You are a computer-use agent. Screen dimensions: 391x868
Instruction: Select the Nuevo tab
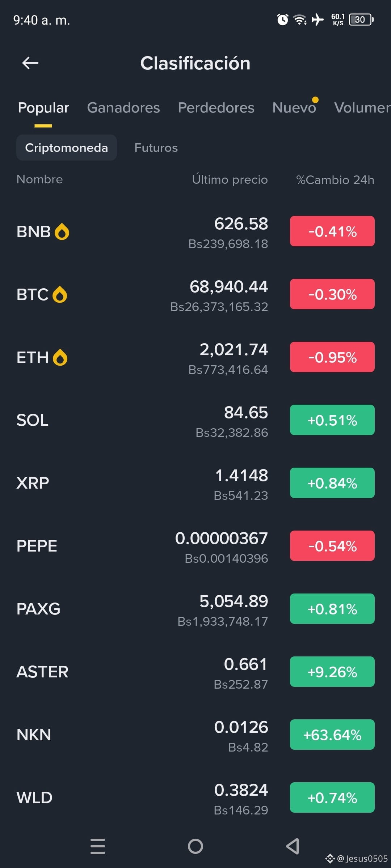pos(294,108)
